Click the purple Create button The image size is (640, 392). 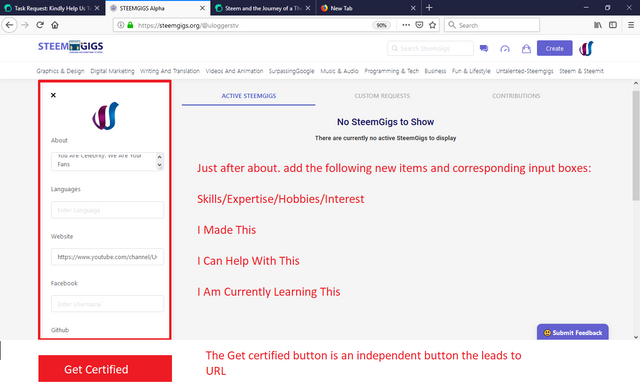pyautogui.click(x=554, y=49)
